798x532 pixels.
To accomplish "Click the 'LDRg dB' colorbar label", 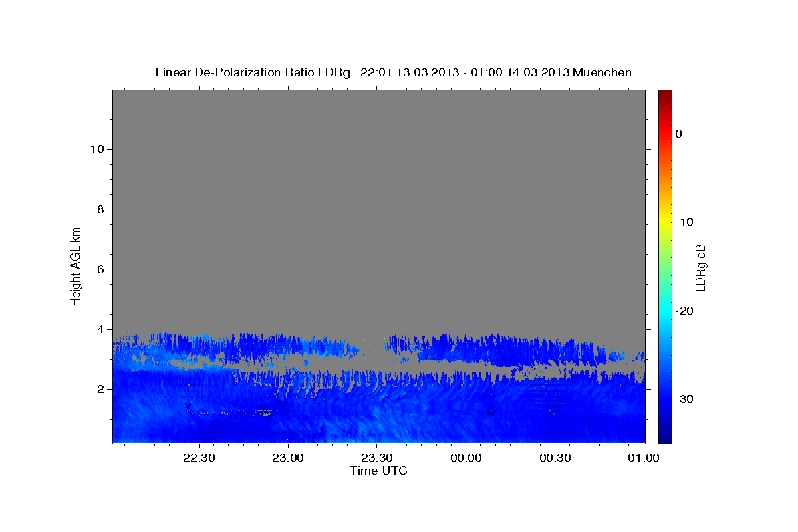I will [700, 267].
